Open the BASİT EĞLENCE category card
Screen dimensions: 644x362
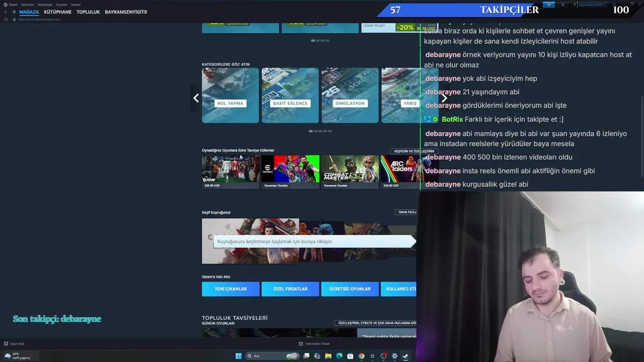290,96
